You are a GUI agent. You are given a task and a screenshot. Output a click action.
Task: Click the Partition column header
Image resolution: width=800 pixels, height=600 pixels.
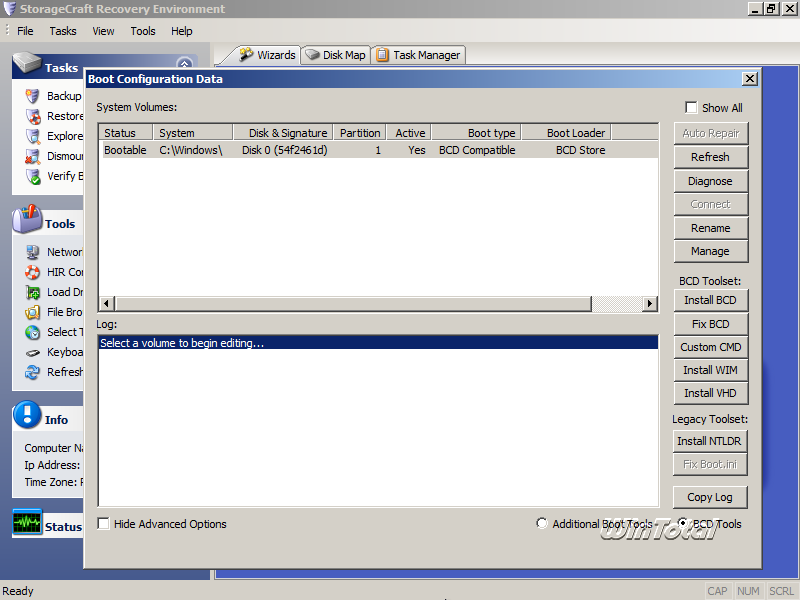360,133
